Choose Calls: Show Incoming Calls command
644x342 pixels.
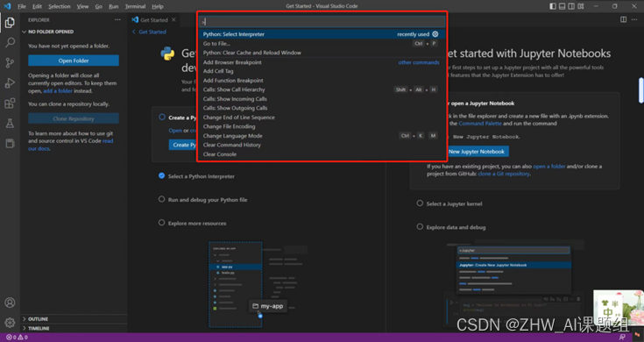pos(322,99)
